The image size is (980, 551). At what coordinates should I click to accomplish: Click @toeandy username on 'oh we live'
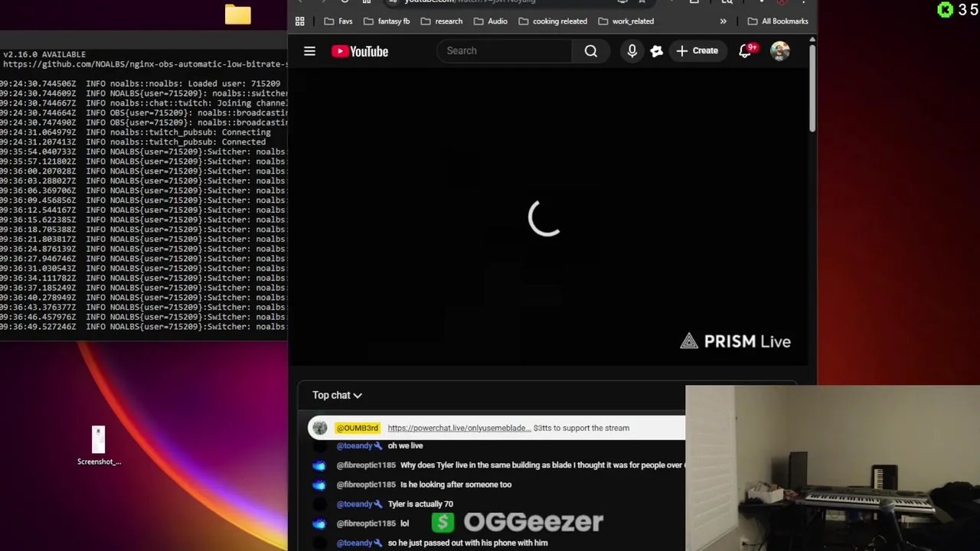pyautogui.click(x=354, y=445)
